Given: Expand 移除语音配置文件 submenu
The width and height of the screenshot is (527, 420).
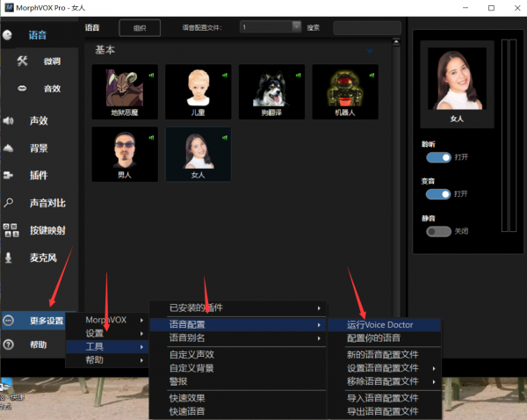Looking at the screenshot, I should [x=384, y=381].
